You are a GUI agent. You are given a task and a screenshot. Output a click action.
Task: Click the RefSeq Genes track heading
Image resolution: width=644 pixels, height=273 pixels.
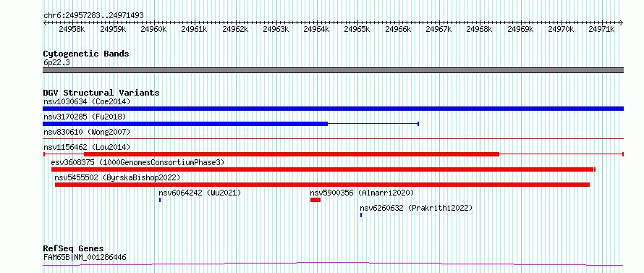73,248
